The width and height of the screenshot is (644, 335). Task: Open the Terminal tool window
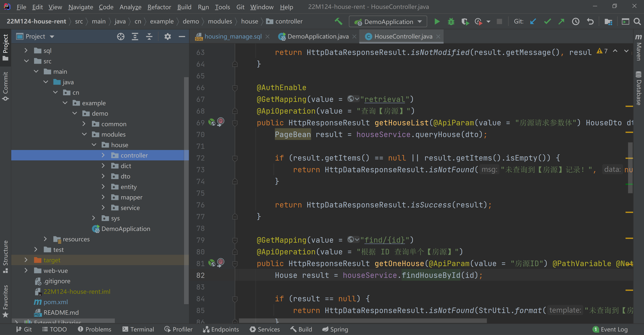[x=138, y=329]
